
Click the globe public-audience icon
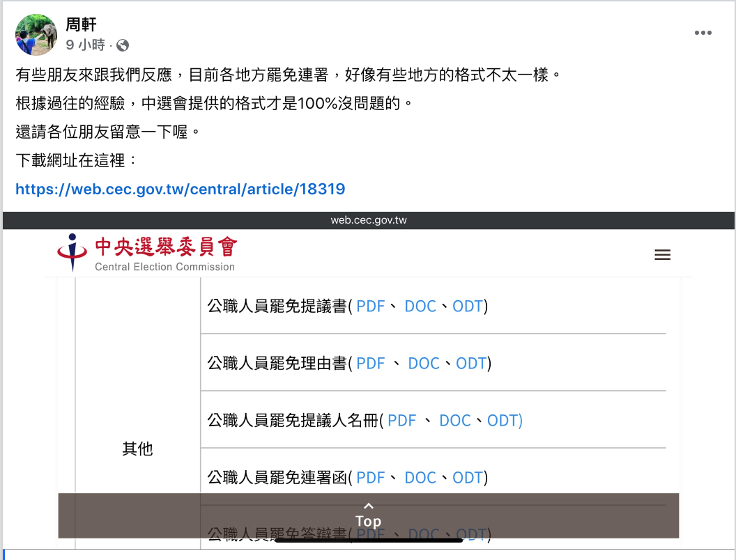point(123,45)
